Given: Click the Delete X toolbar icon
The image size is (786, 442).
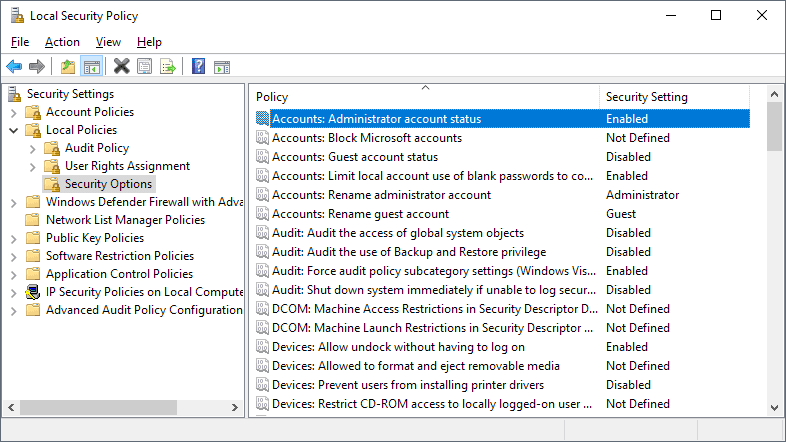Looking at the screenshot, I should (121, 66).
